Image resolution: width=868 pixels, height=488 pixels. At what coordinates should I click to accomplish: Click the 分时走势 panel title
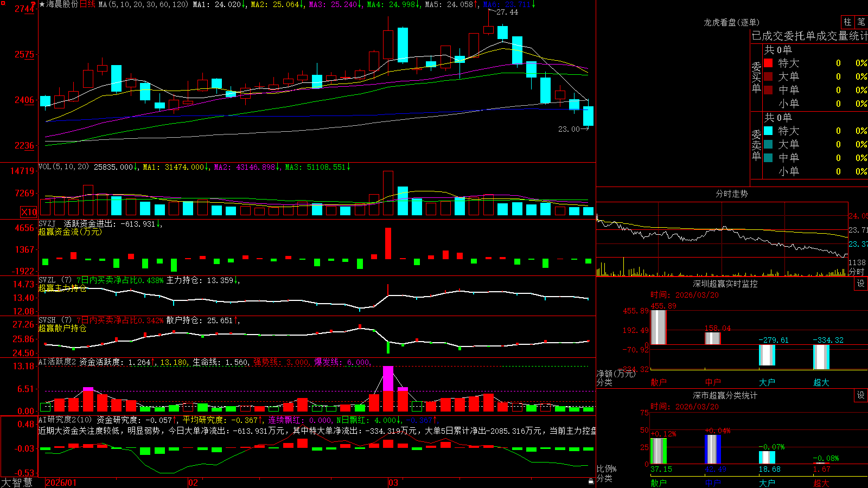(x=731, y=194)
